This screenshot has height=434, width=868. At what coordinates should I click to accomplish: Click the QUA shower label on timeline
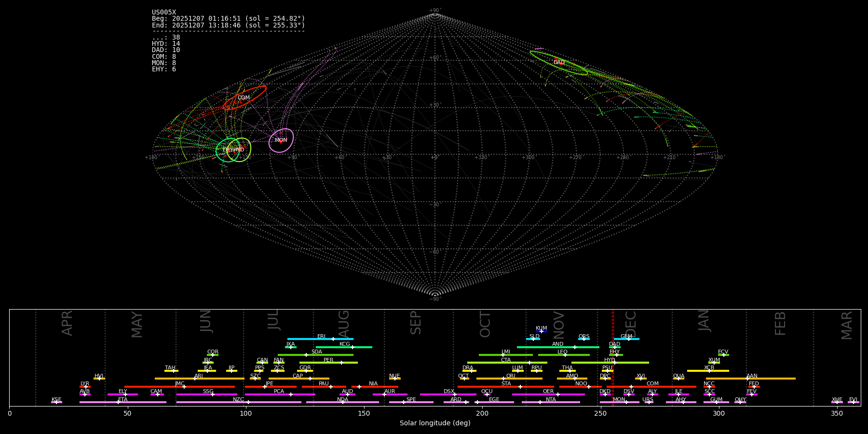(x=678, y=376)
